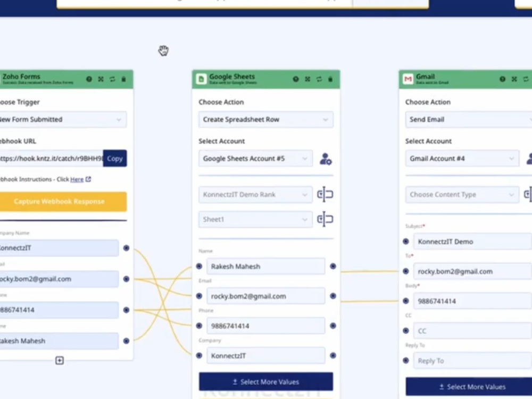
Task: Open the Sheet1 worksheet dropdown
Action: [x=255, y=219]
